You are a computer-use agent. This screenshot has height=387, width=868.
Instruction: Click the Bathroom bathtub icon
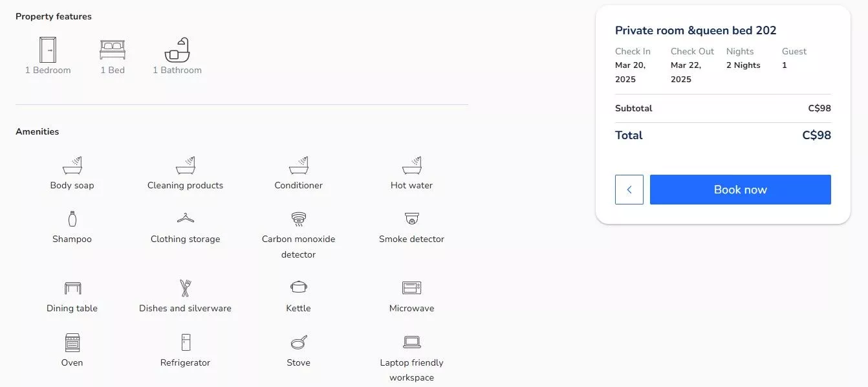pos(177,50)
